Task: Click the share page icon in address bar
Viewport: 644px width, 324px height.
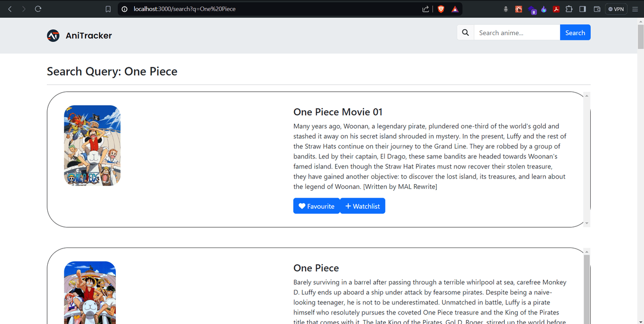Action: (426, 9)
